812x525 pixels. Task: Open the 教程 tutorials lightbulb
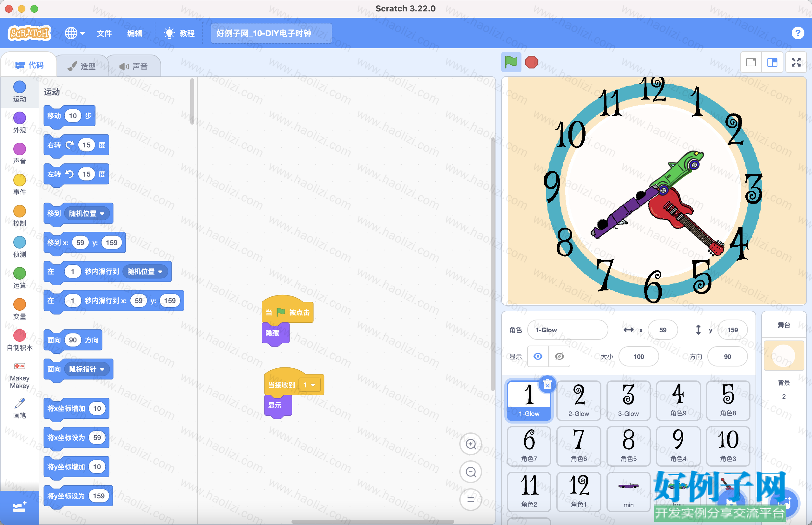pyautogui.click(x=180, y=33)
